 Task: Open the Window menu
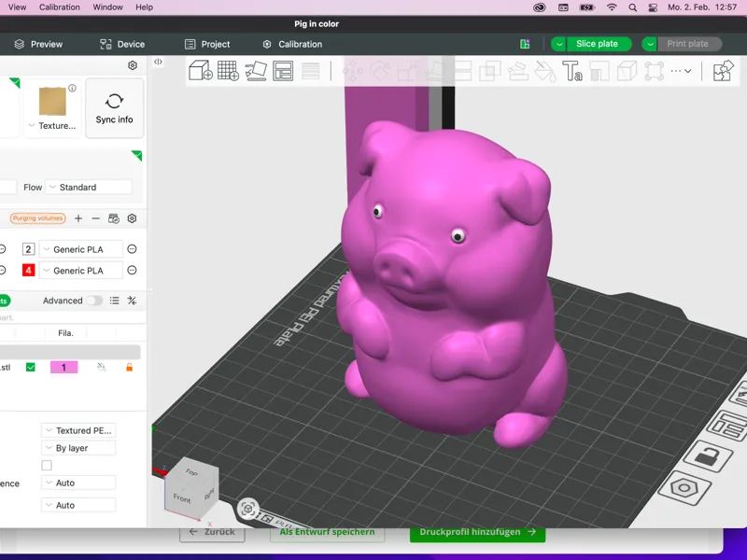tap(107, 7)
